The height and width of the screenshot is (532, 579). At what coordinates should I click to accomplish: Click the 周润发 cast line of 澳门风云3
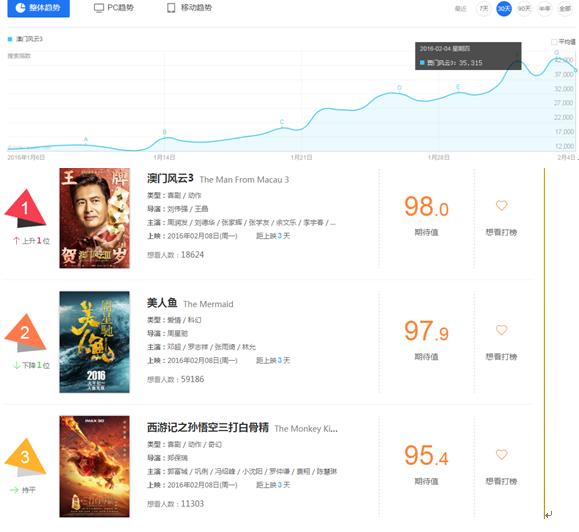tap(241, 223)
